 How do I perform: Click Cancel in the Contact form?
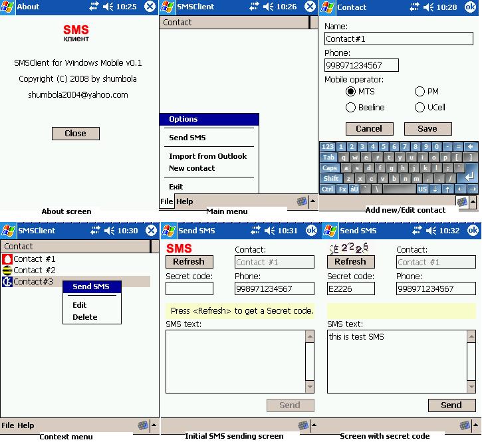(370, 129)
